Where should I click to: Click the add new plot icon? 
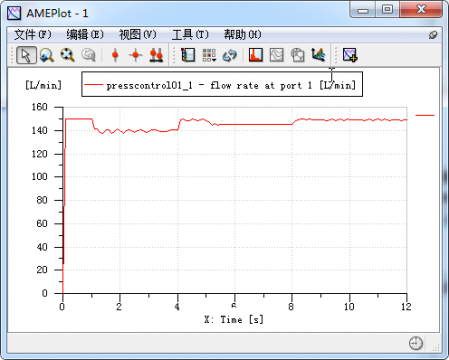click(x=350, y=55)
